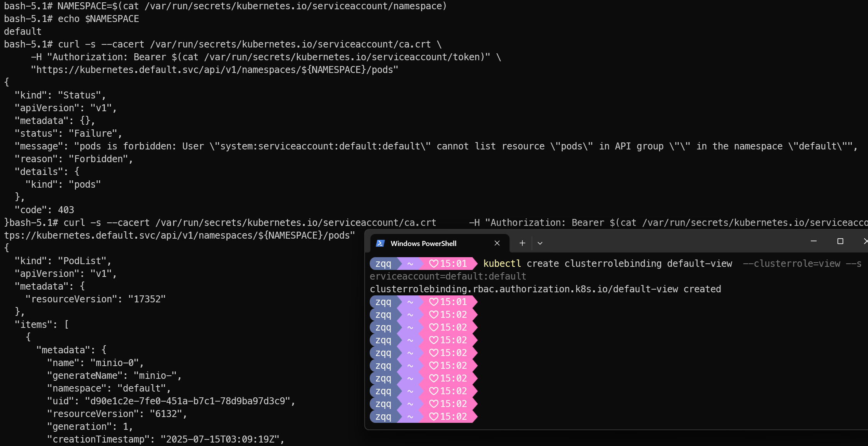
Task: Click the "Forbidden" reason value
Action: tap(98, 159)
